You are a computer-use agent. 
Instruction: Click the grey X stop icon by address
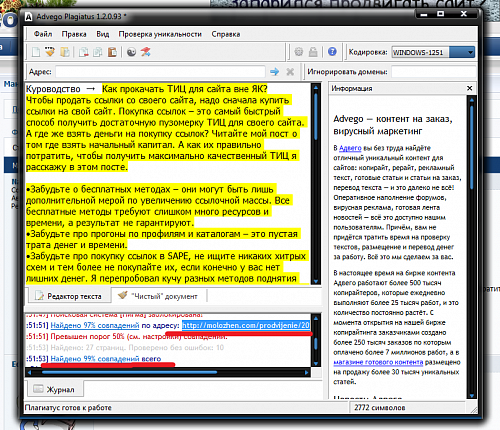[x=290, y=72]
